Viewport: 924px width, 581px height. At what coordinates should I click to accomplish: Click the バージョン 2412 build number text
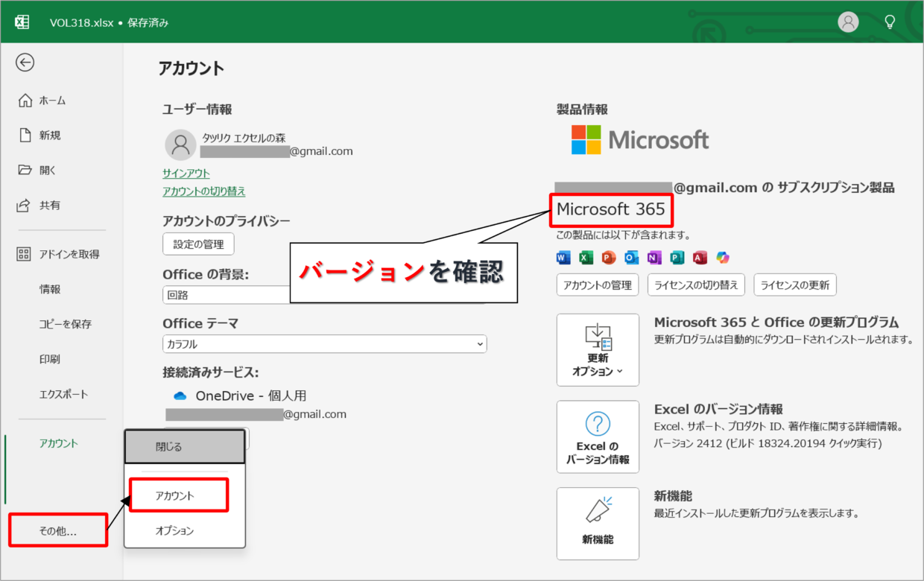(768, 443)
